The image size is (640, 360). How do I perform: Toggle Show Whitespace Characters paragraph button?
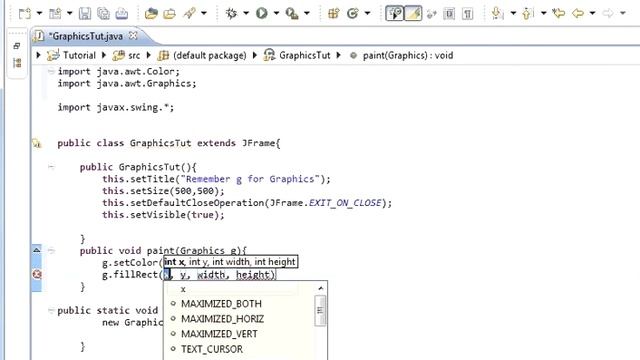467,13
